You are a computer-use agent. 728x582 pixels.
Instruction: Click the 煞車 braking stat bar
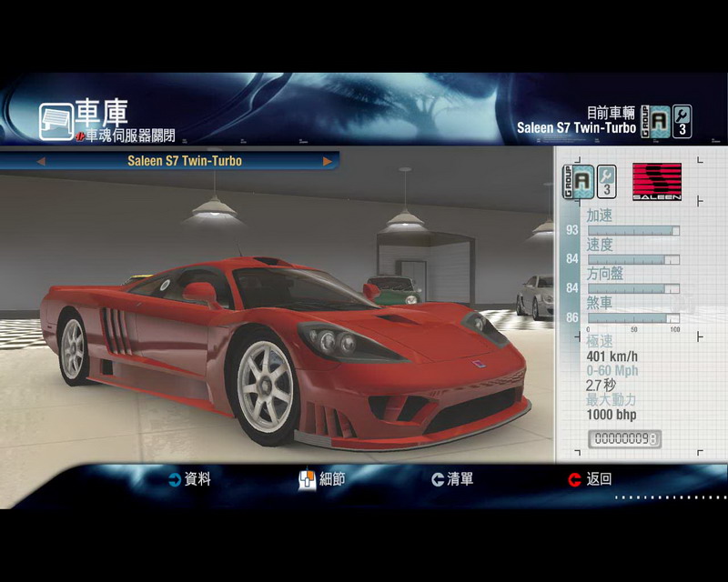point(633,317)
